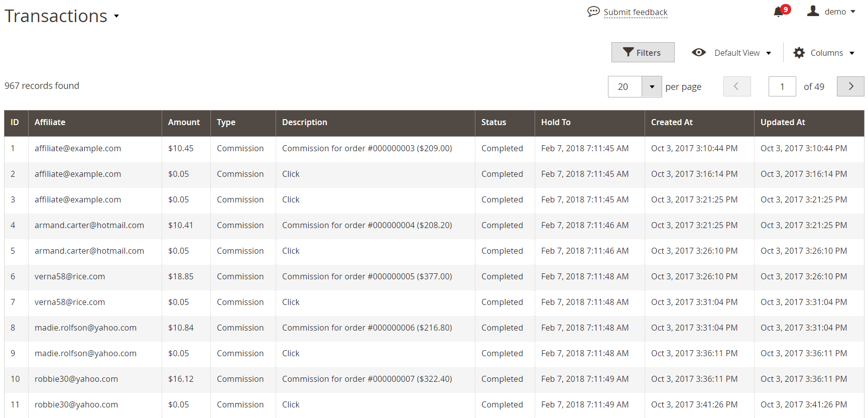Expand the Columns dropdown arrow
868x418 pixels.
click(x=852, y=53)
